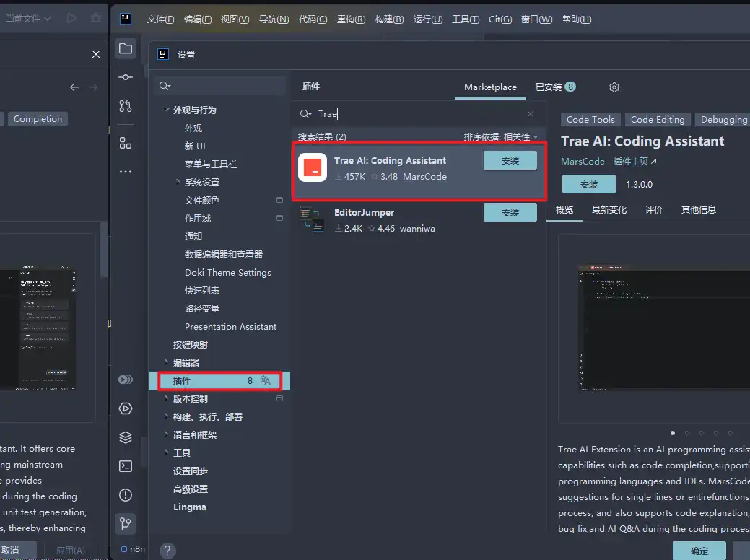Open the 文件(F) menu
This screenshot has width=750, height=560.
pos(160,19)
